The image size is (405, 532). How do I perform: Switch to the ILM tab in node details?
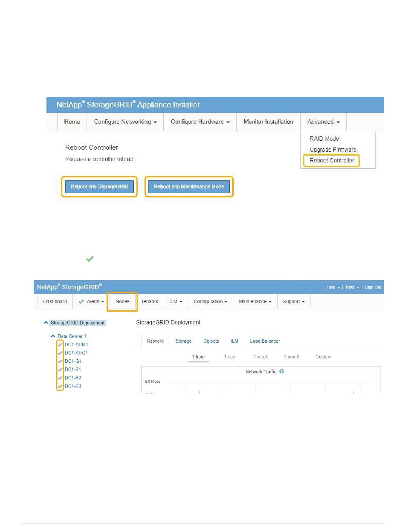[234, 341]
